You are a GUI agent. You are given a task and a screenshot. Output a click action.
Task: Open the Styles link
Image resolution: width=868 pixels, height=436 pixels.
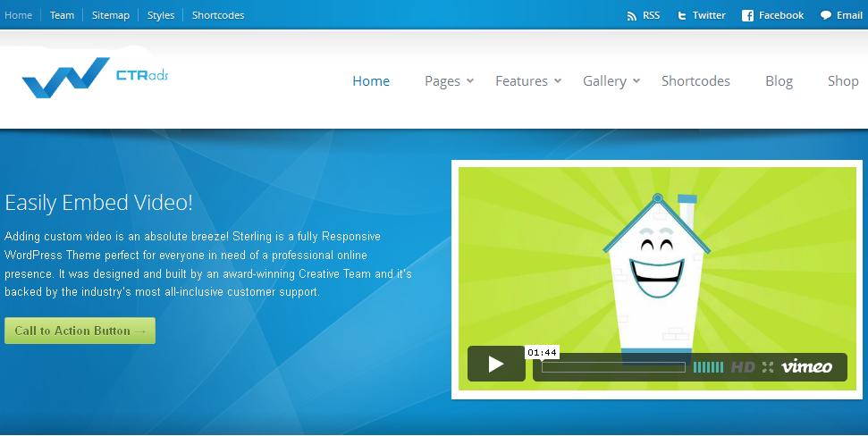(x=161, y=15)
